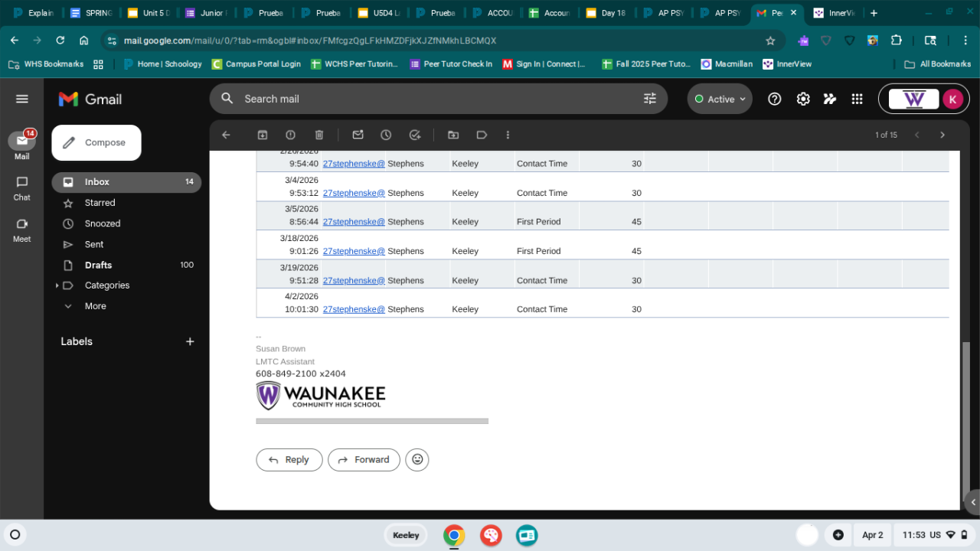980x551 pixels.
Task: Show the older message arrow
Action: point(942,135)
